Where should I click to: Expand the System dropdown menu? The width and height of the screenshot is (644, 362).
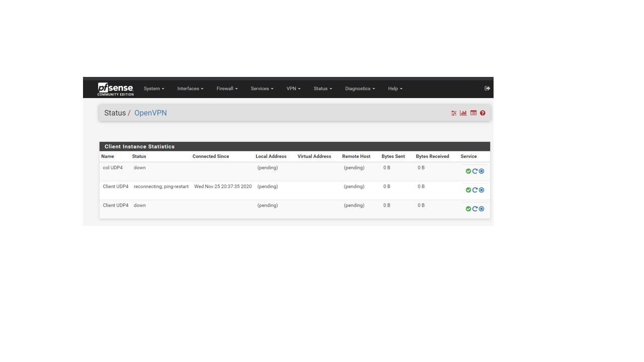(x=154, y=88)
